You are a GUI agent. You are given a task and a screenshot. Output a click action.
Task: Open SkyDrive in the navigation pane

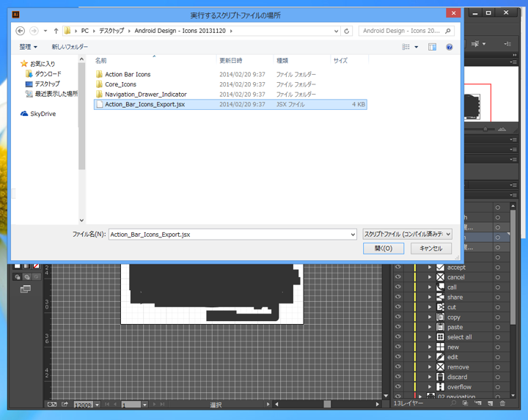pyautogui.click(x=38, y=114)
